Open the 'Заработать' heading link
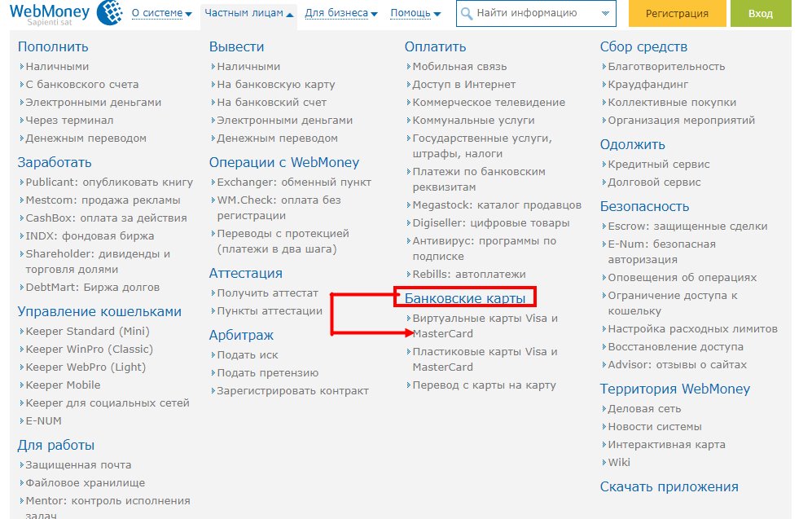This screenshot has height=519, width=812. 55,163
